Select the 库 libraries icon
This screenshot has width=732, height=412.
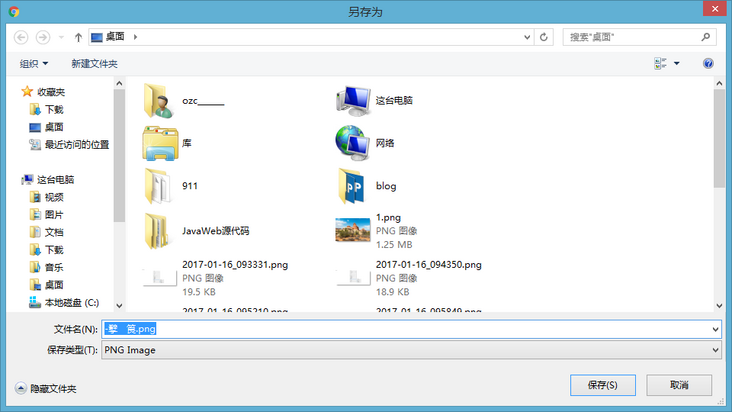coord(160,143)
